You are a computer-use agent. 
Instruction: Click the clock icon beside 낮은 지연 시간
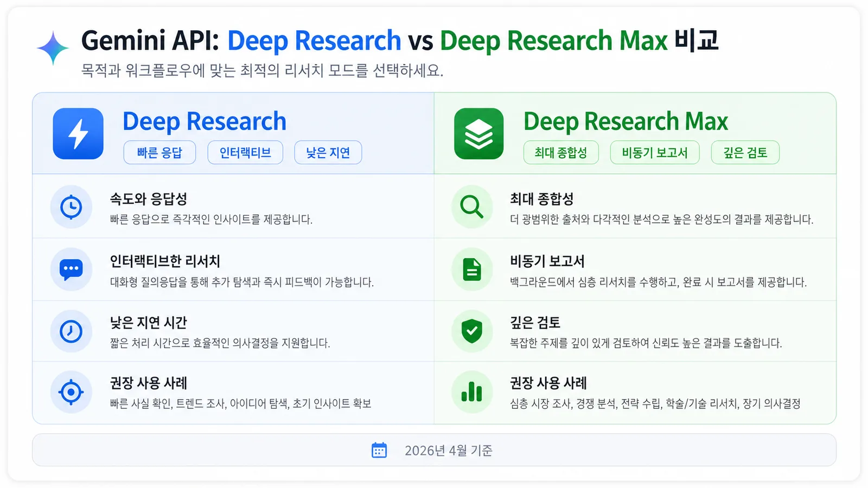(x=71, y=331)
